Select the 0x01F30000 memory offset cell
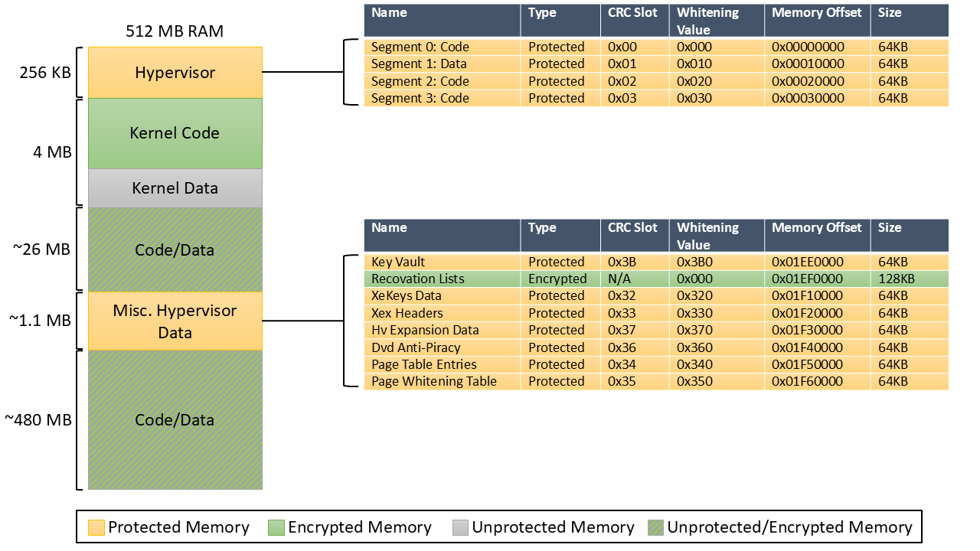 (x=807, y=330)
